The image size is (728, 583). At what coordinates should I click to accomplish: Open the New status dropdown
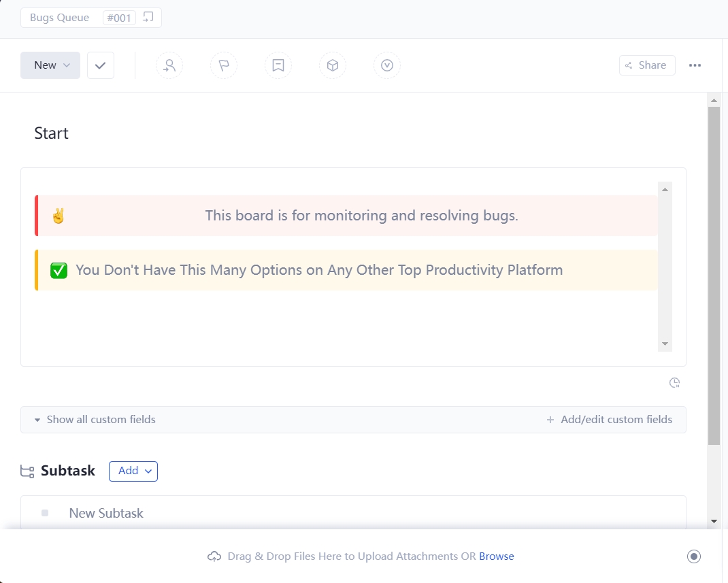50,65
